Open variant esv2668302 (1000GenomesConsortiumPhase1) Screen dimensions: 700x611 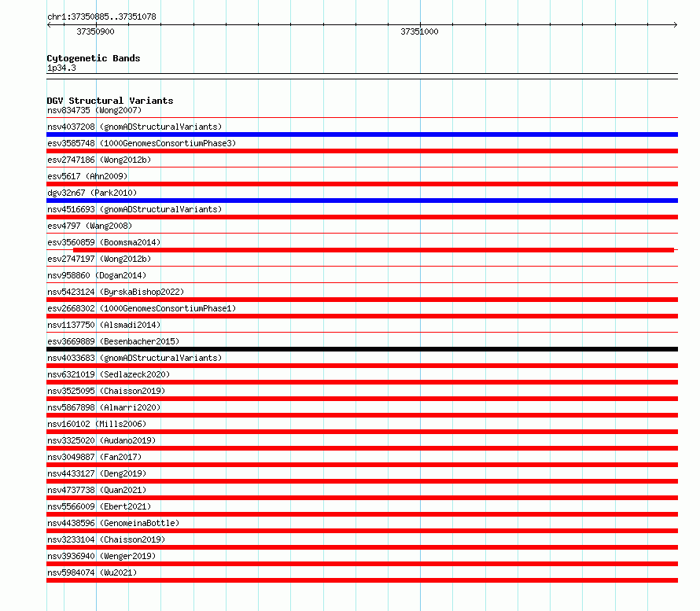pos(142,308)
